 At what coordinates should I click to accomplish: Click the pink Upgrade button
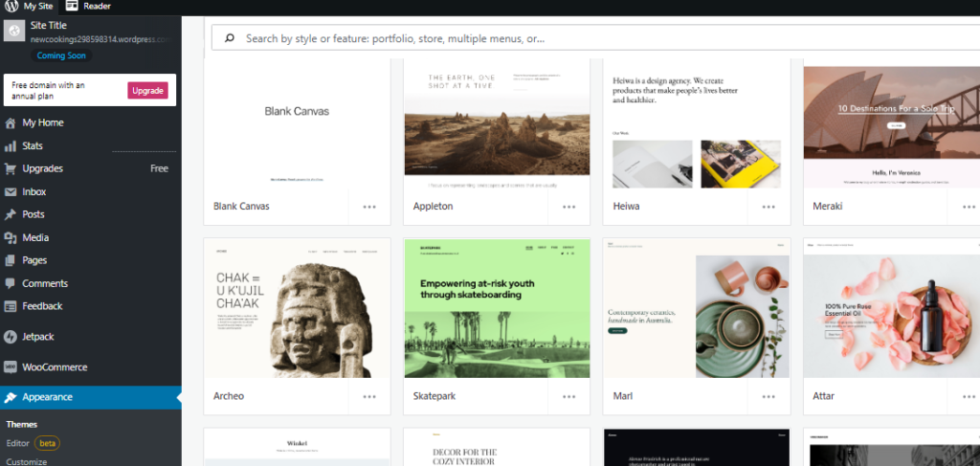(148, 91)
